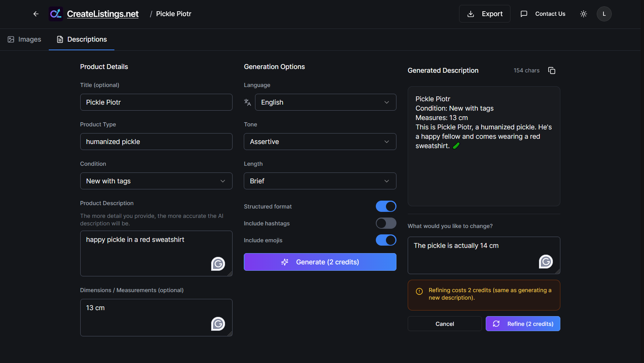Click the CreateListings.net logo icon
Viewport: 644px width, 363px height.
pos(56,13)
